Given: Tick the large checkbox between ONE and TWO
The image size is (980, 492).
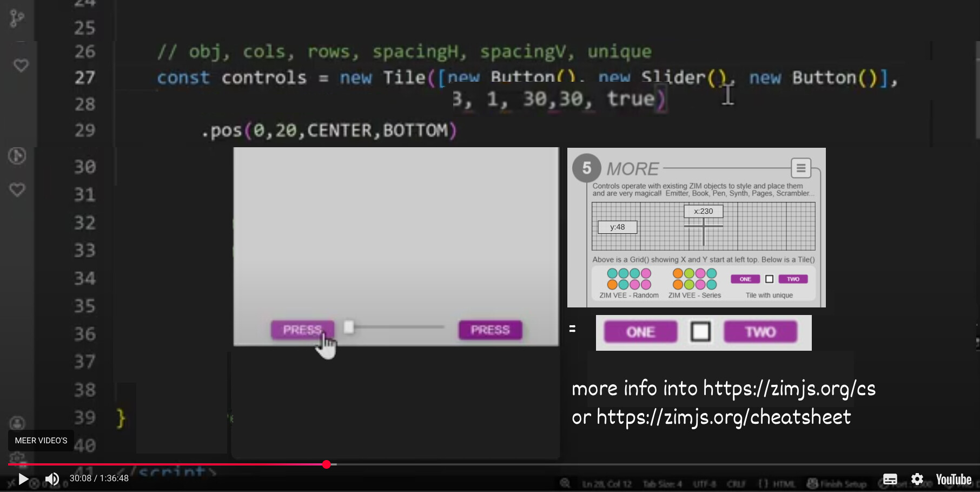Looking at the screenshot, I should (700, 332).
